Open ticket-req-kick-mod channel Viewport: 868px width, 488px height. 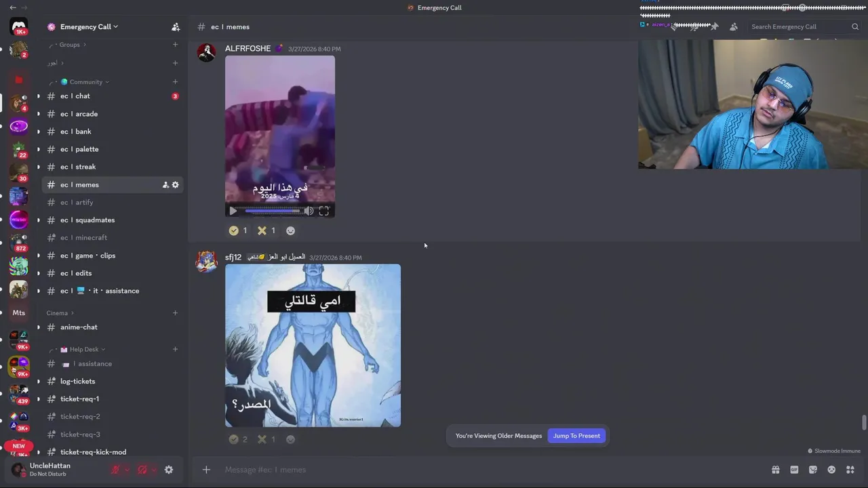click(113, 452)
